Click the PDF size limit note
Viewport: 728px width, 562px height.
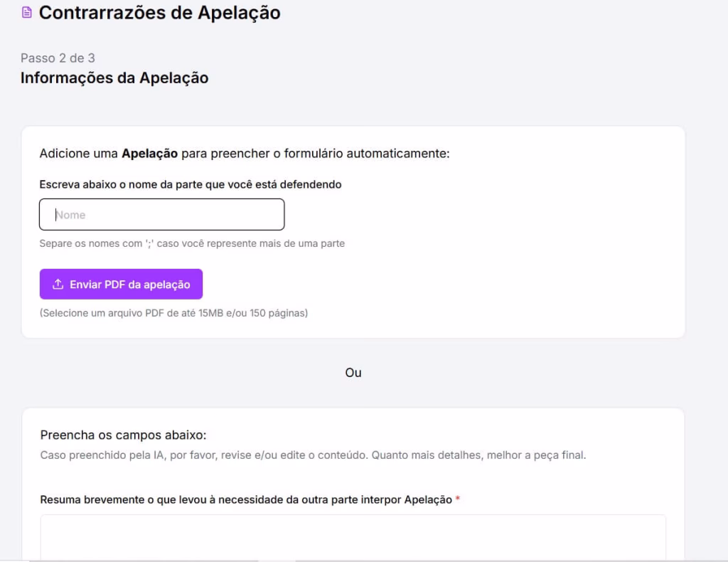173,313
